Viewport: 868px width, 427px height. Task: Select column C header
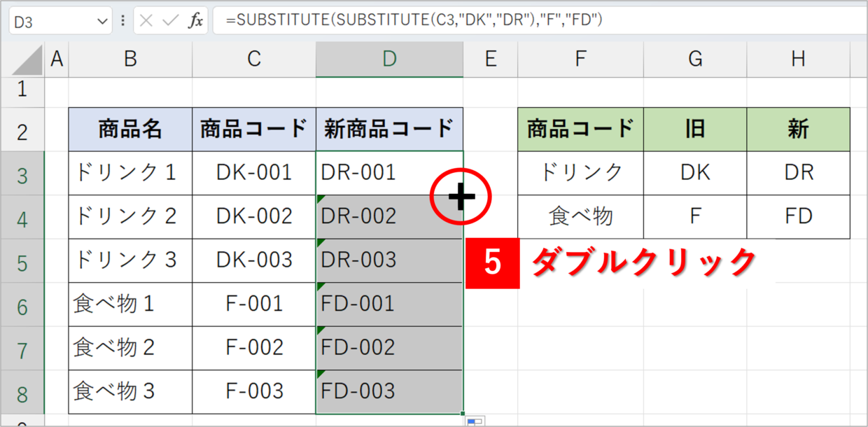coord(254,60)
